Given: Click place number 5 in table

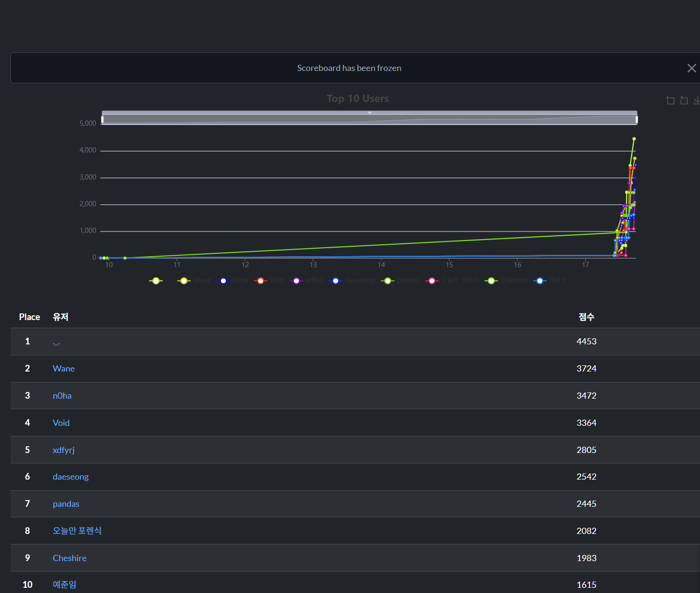Looking at the screenshot, I should pyautogui.click(x=28, y=450).
